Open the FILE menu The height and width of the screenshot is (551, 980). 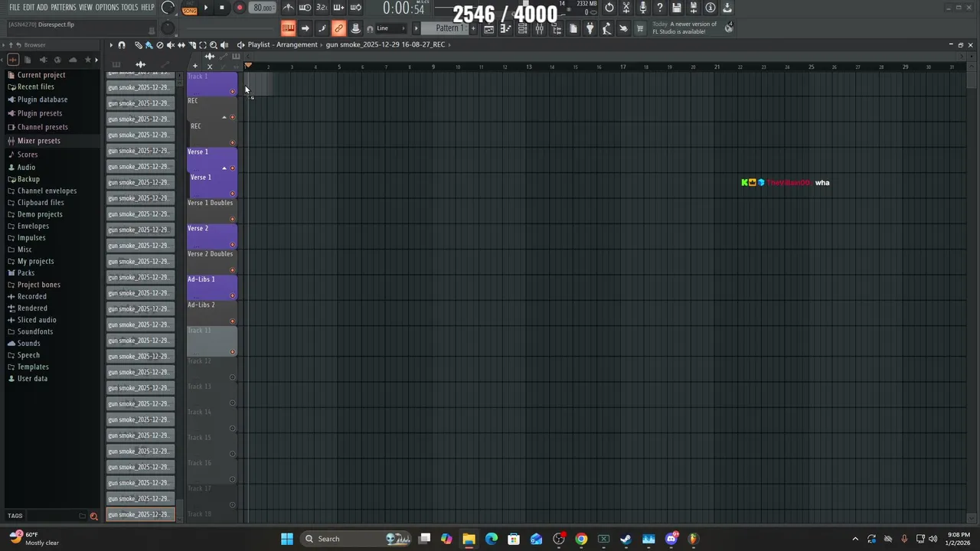(x=15, y=8)
